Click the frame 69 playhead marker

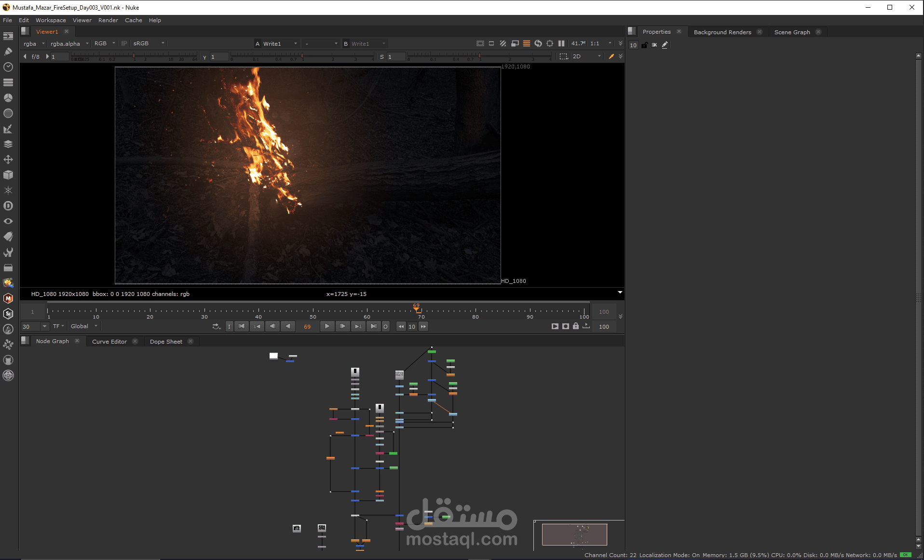point(417,308)
